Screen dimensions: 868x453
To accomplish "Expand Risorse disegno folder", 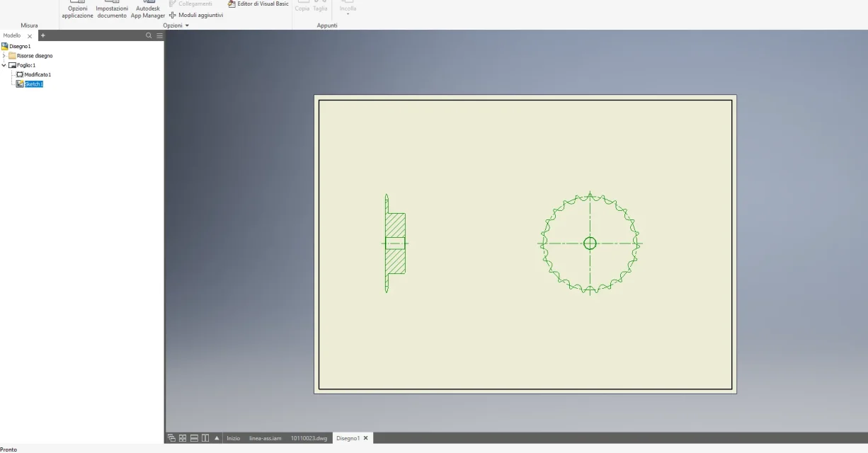I will 4,55.
